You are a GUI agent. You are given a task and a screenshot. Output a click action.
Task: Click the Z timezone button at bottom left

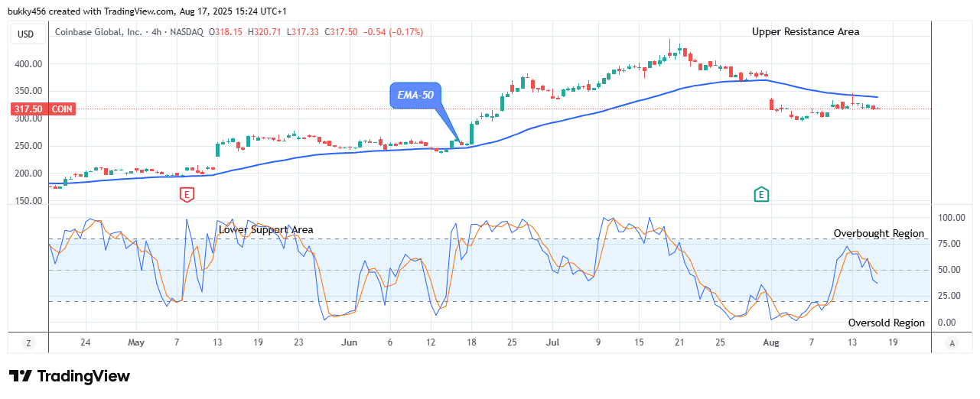28,343
